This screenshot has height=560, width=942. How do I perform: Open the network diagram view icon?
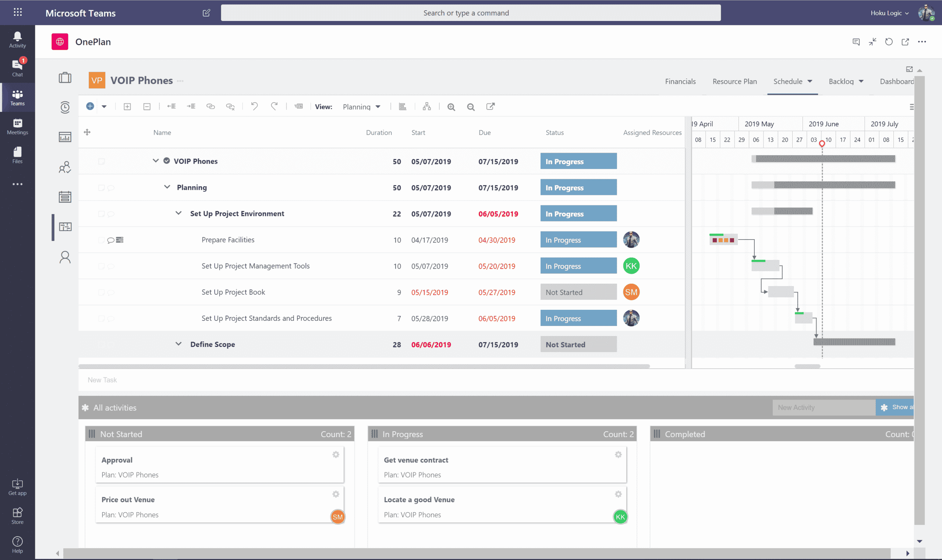tap(427, 107)
